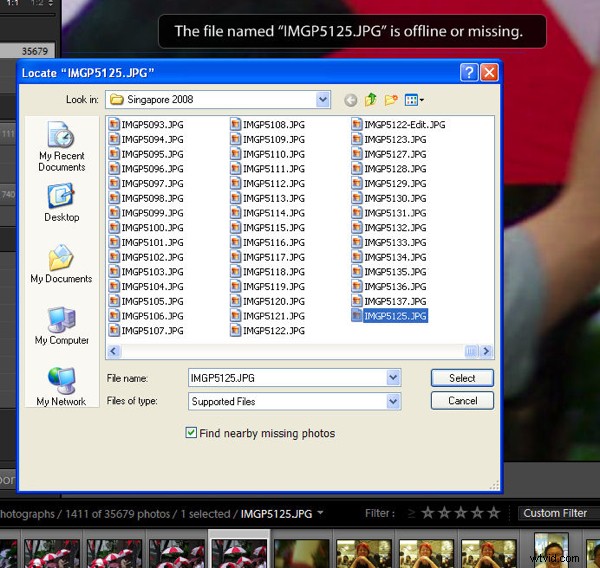Cancel the Locate dialog

(462, 401)
